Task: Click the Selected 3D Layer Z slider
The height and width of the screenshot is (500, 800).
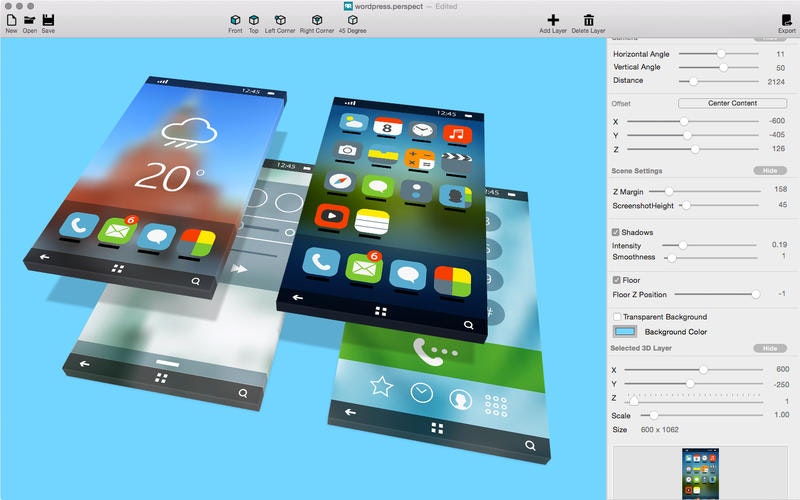Action: tap(693, 400)
